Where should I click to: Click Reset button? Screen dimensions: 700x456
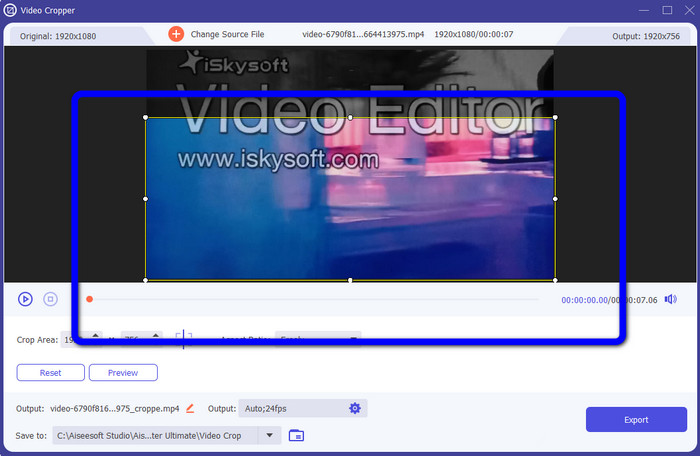coord(50,372)
